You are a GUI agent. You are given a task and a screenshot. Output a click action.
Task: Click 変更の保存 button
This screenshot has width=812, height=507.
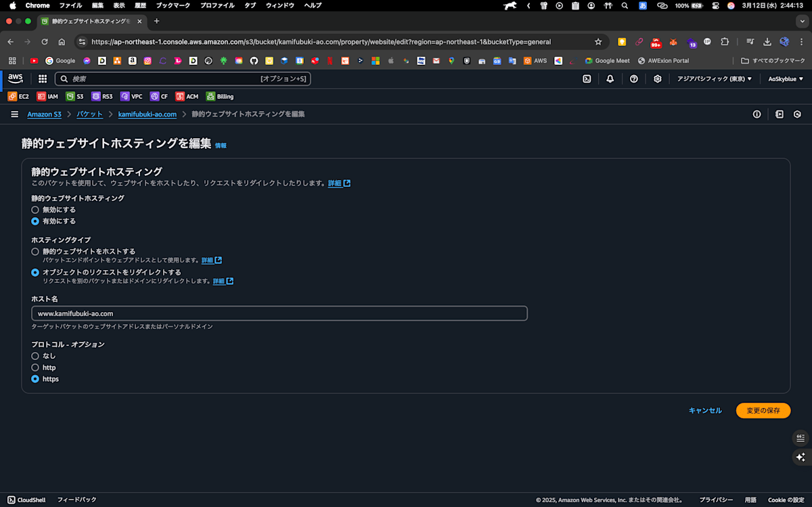click(763, 411)
